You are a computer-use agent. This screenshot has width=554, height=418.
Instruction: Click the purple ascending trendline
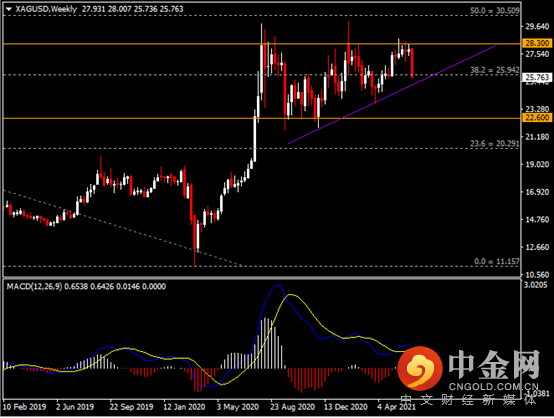click(x=391, y=95)
